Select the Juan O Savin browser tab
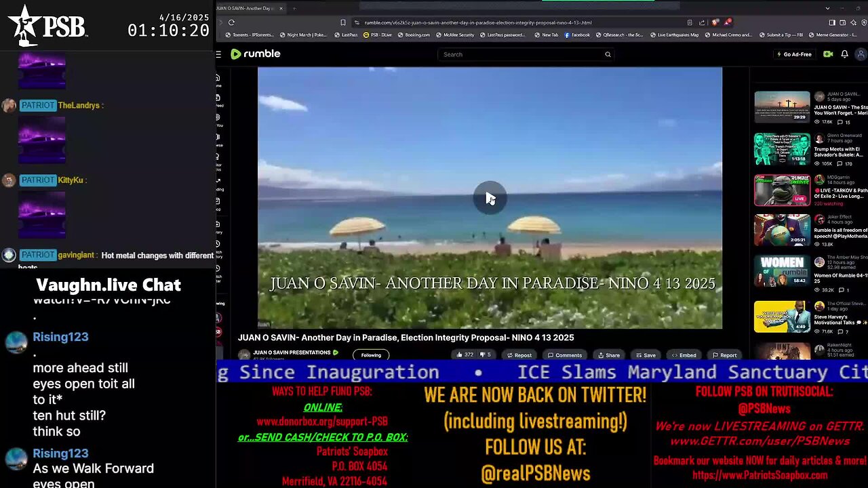Viewport: 868px width, 488px height. tap(251, 8)
